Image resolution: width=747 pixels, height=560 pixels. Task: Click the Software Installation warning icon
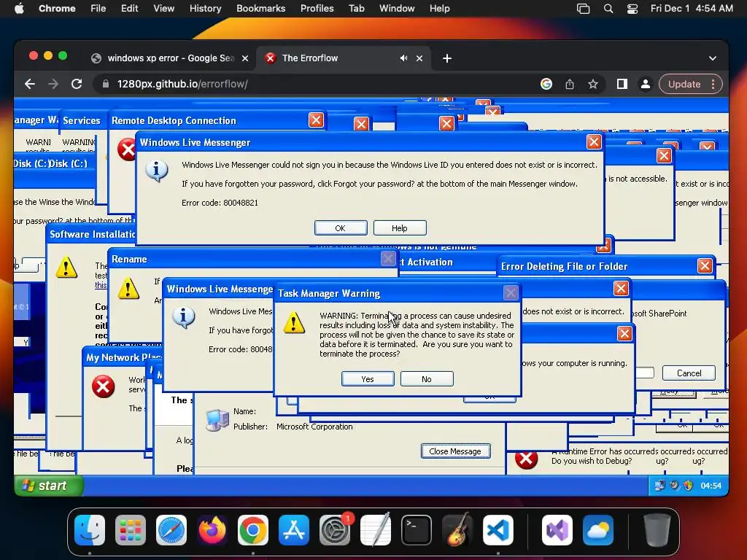click(66, 267)
